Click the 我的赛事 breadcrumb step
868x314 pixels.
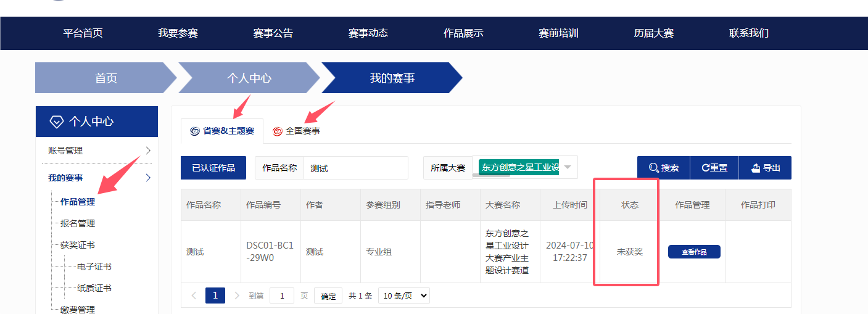[392, 78]
